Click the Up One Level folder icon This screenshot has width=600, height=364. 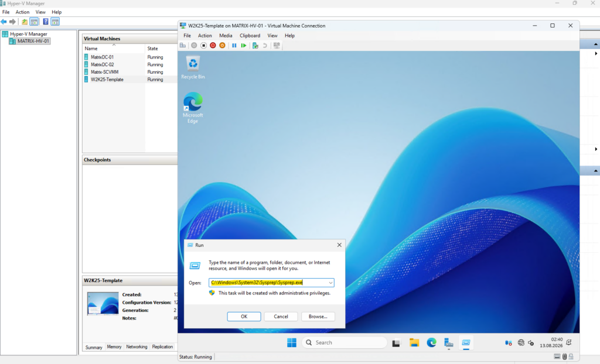click(x=25, y=22)
